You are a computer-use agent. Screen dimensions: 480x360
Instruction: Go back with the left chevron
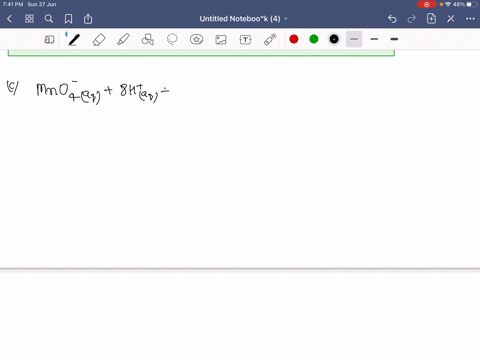[x=9, y=19]
